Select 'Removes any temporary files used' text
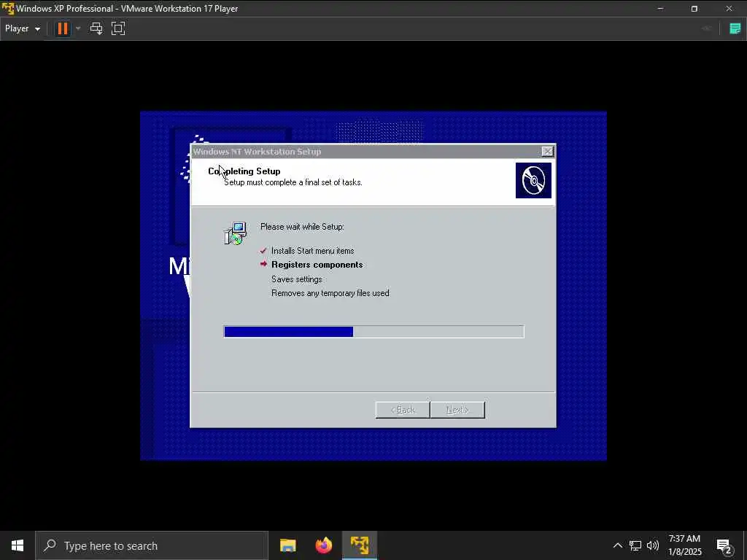This screenshot has height=560, width=747. point(330,293)
